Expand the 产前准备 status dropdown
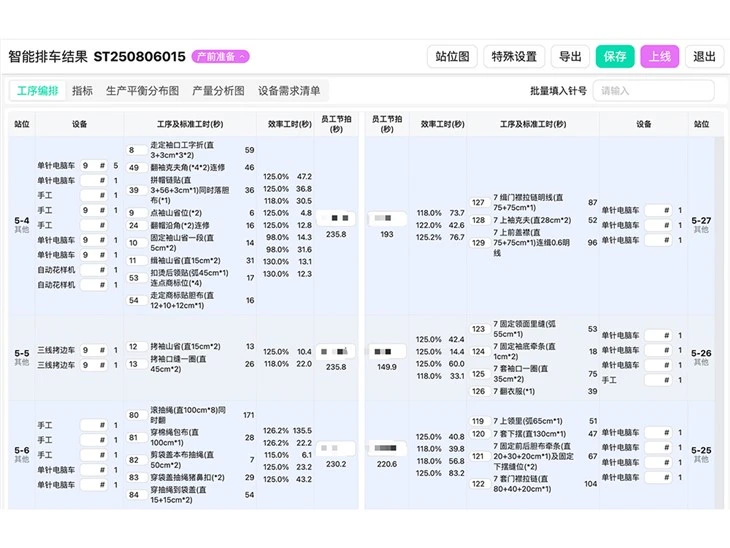The image size is (730, 548). pos(221,57)
